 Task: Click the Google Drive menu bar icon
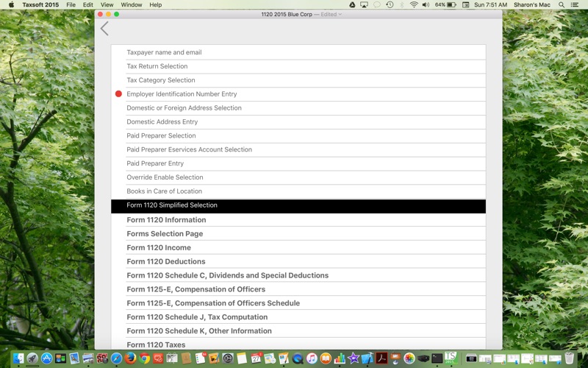[352, 4]
